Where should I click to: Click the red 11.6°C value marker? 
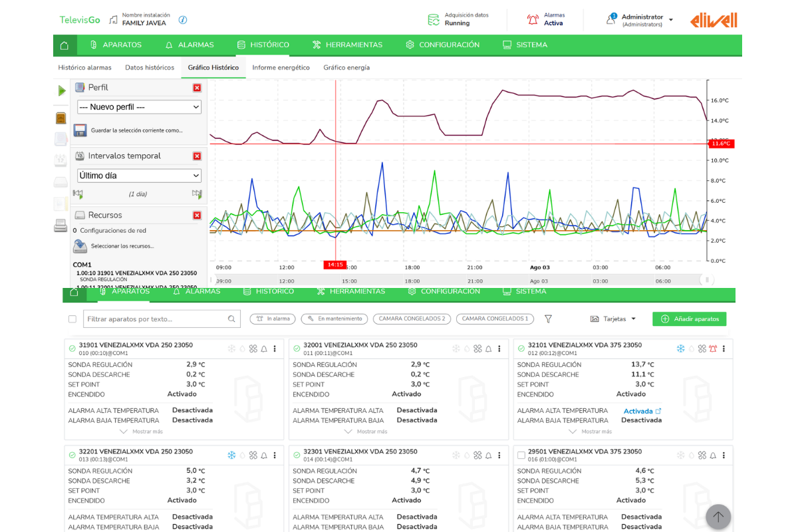coord(722,144)
